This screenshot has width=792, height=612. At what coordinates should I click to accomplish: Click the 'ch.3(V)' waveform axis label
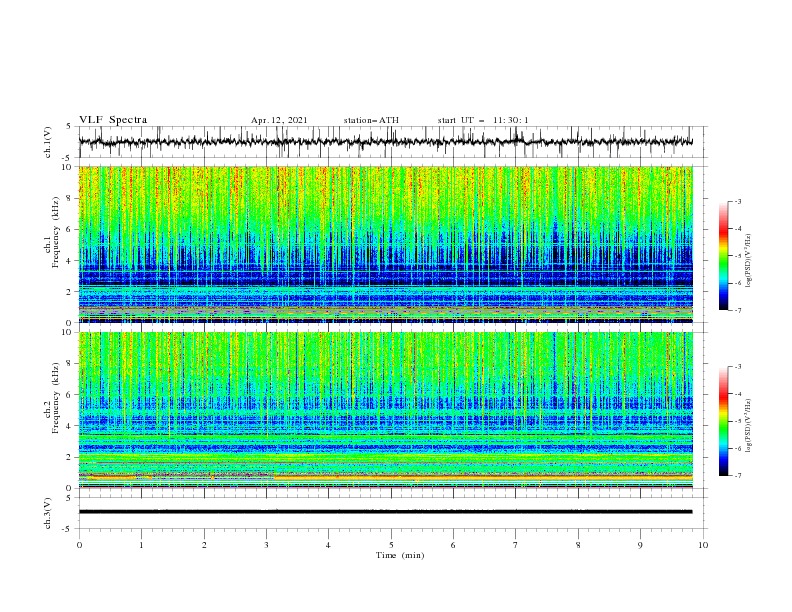[48, 513]
